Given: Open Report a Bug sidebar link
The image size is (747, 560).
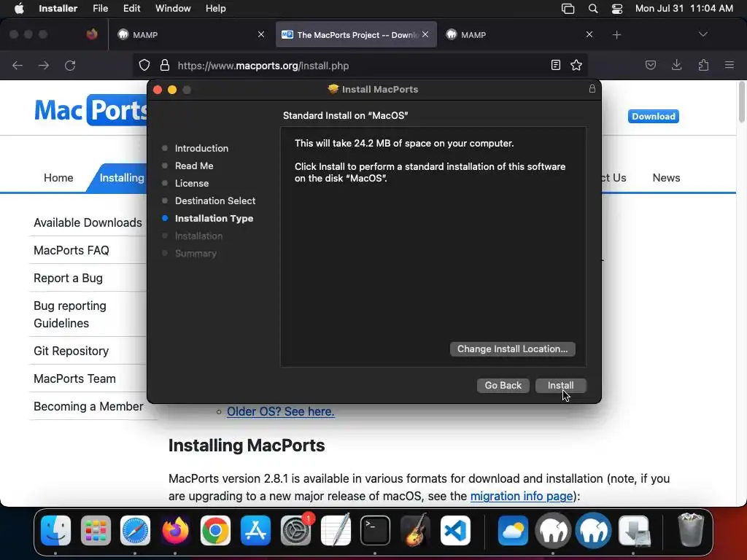Looking at the screenshot, I should coord(68,278).
